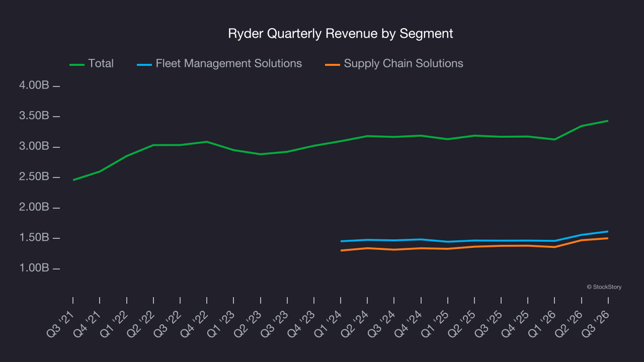The width and height of the screenshot is (644, 362).
Task: Click the Q4 '23 x-axis label
Action: click(x=302, y=324)
